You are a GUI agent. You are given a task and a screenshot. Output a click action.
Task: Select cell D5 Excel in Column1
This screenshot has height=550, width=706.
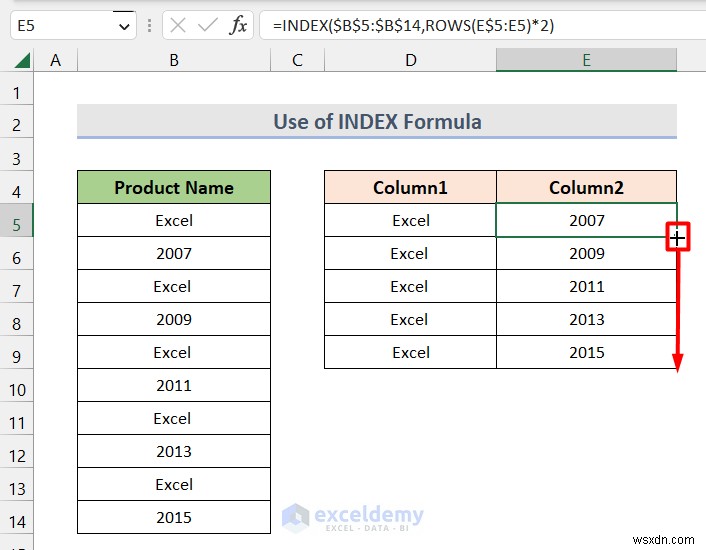tap(410, 221)
